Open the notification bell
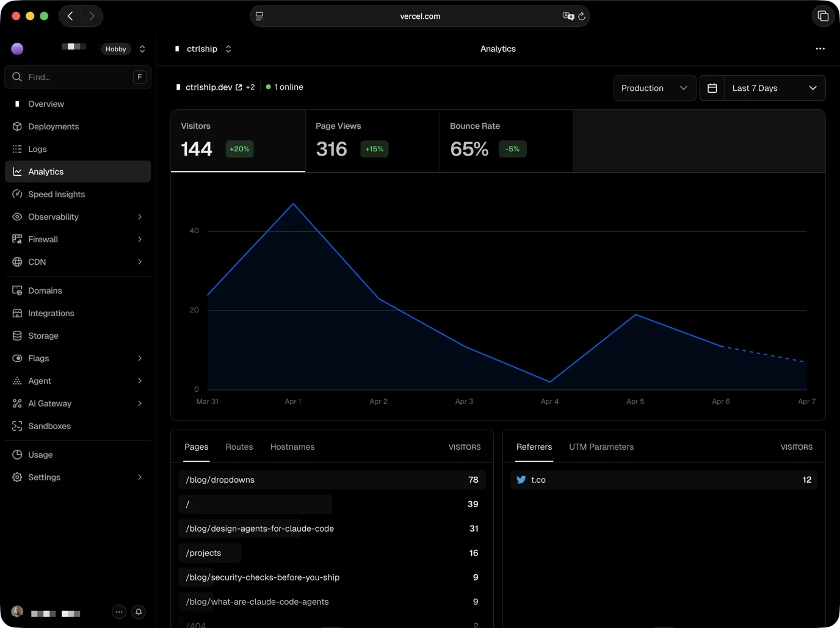Screen dimensions: 840x628 [x=138, y=612]
